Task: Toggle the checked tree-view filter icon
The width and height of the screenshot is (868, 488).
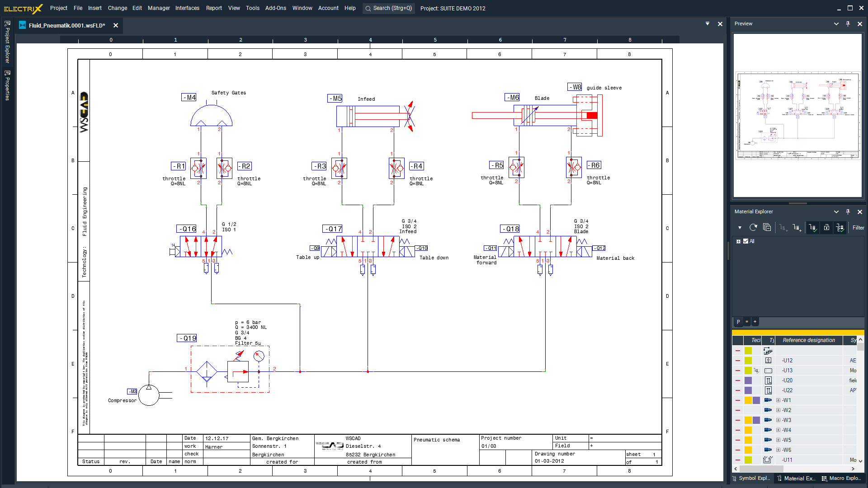Action: tap(812, 227)
